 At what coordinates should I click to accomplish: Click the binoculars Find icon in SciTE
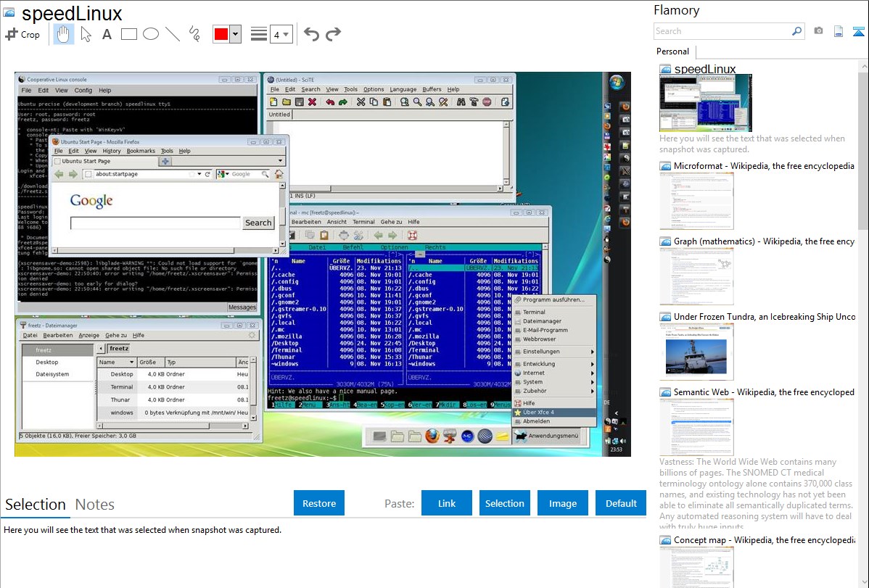point(461,102)
